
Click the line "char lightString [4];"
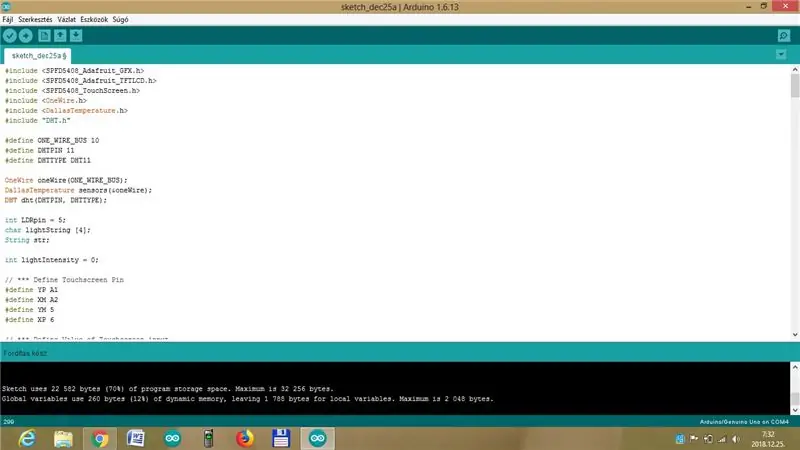(x=47, y=230)
